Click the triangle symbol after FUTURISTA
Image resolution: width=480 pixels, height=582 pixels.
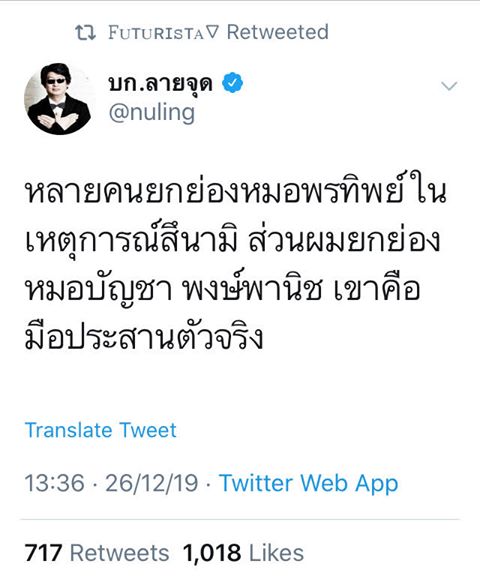coord(212,32)
